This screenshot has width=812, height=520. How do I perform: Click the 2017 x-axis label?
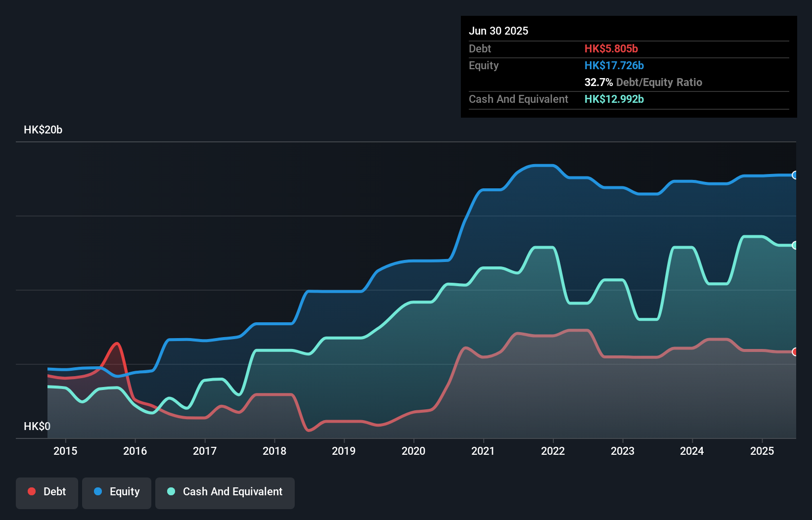point(205,451)
